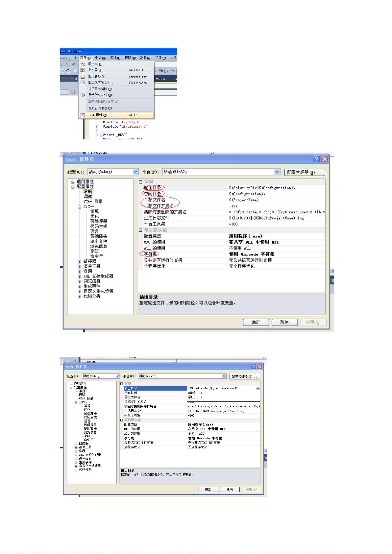392x554 pixels.
Task: Select 命令行 under C/C++ in the larger dialog
Action: coord(97,256)
